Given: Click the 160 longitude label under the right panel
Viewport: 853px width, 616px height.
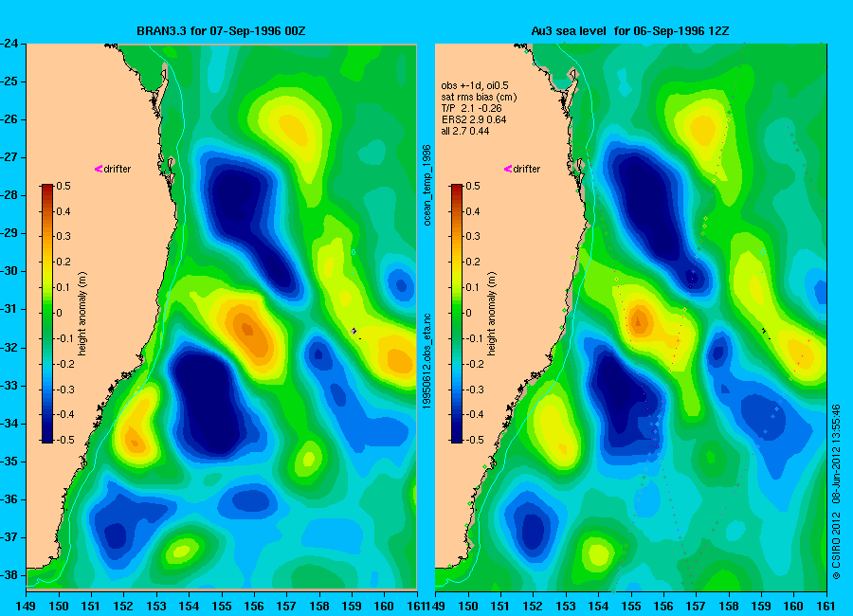Looking at the screenshot, I should (x=793, y=607).
